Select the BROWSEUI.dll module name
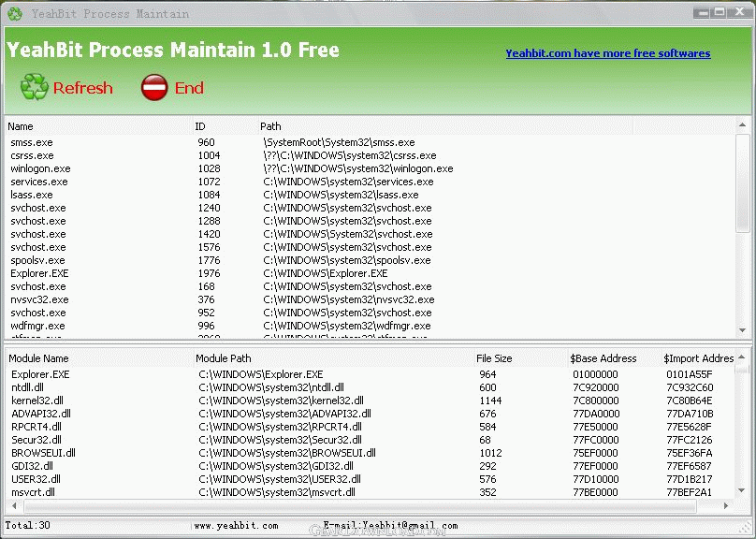Image resolution: width=756 pixels, height=539 pixels. point(43,453)
